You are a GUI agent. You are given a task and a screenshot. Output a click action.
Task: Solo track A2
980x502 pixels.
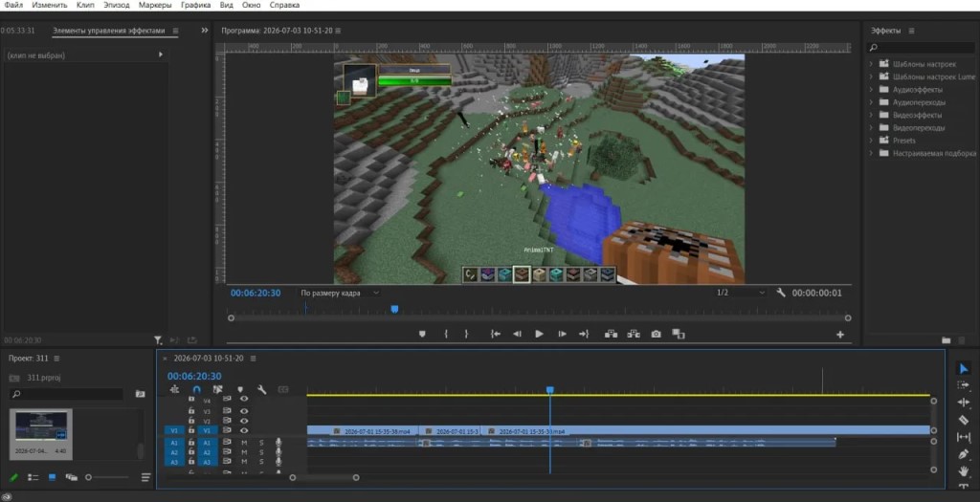click(x=261, y=452)
